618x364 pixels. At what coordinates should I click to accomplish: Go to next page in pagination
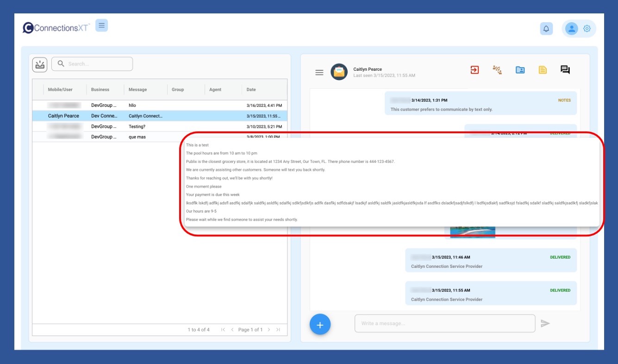tap(269, 330)
